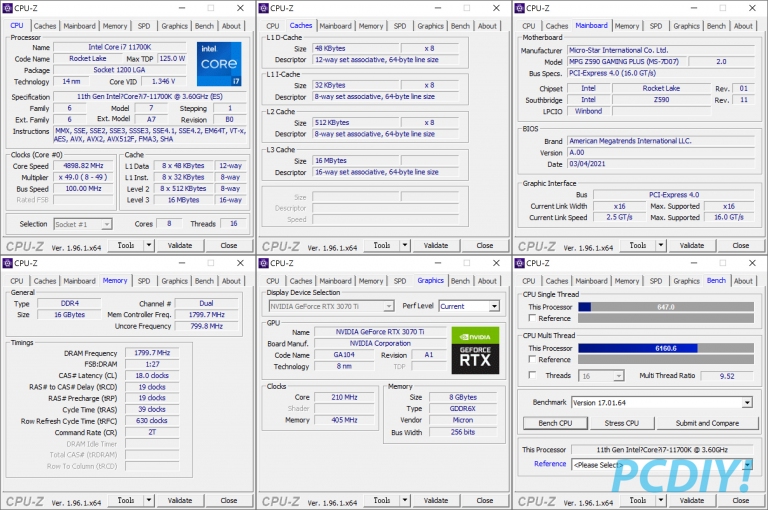Enable Reference checkbox under CPU Multi Thread

point(532,359)
